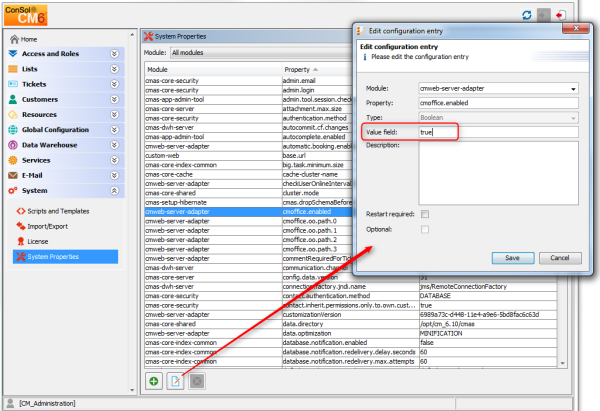Open the All modules filter dropdown
This screenshot has width=600, height=411.
[260, 53]
